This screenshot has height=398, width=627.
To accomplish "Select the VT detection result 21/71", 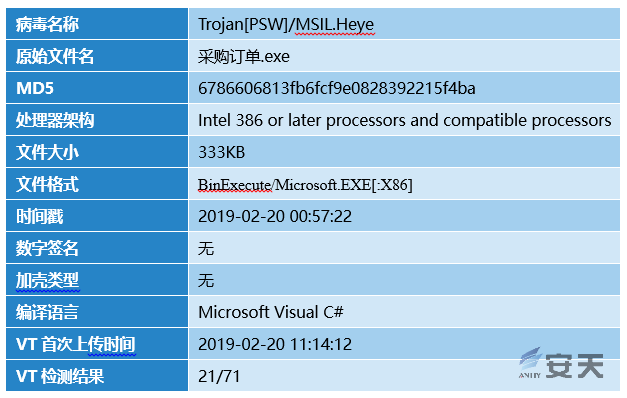I will 219,376.
